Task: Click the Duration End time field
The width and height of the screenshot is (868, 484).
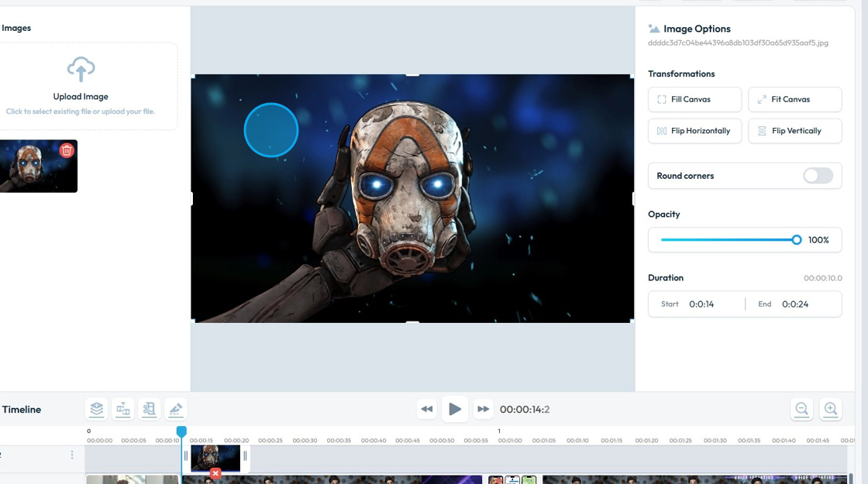Action: (x=794, y=304)
